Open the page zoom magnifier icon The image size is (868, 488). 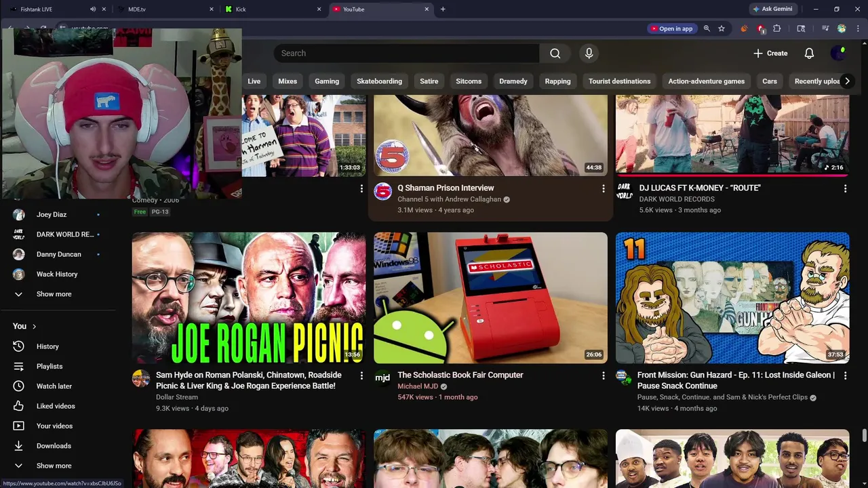coord(707,28)
